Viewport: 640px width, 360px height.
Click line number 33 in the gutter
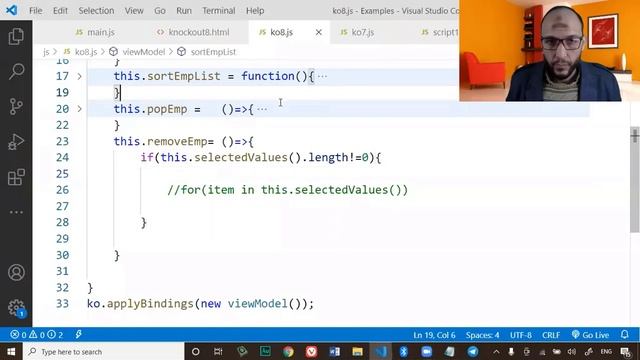click(62, 304)
